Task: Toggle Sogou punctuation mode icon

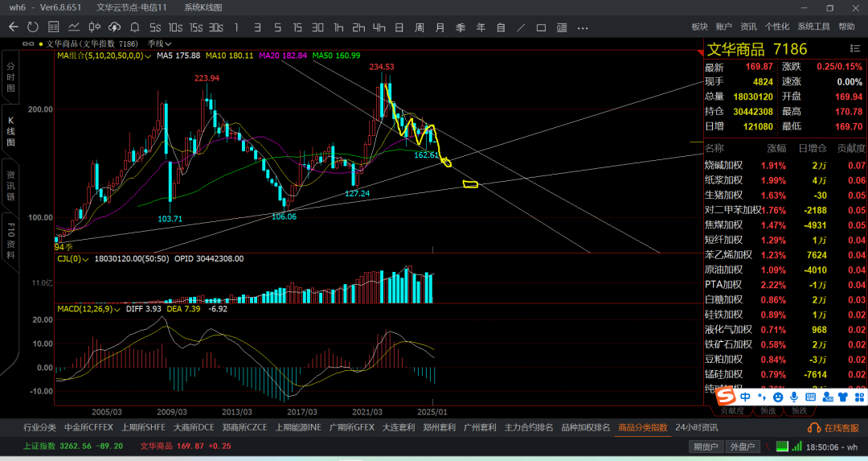Action: click(762, 397)
